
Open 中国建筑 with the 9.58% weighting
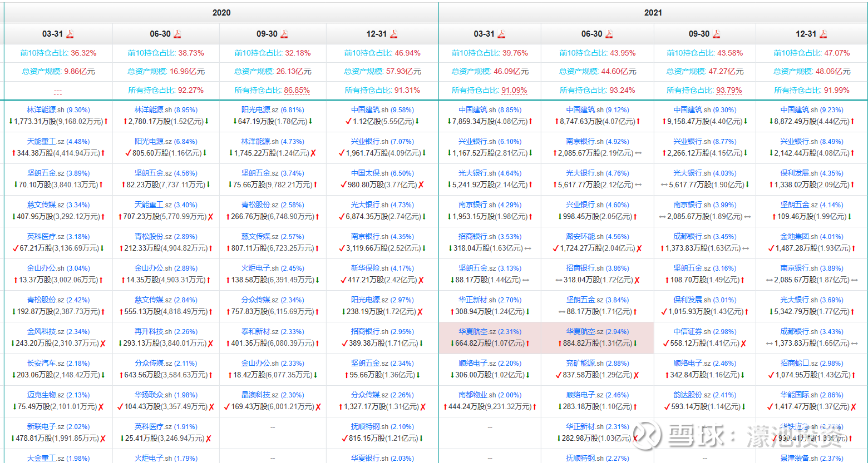[366, 110]
